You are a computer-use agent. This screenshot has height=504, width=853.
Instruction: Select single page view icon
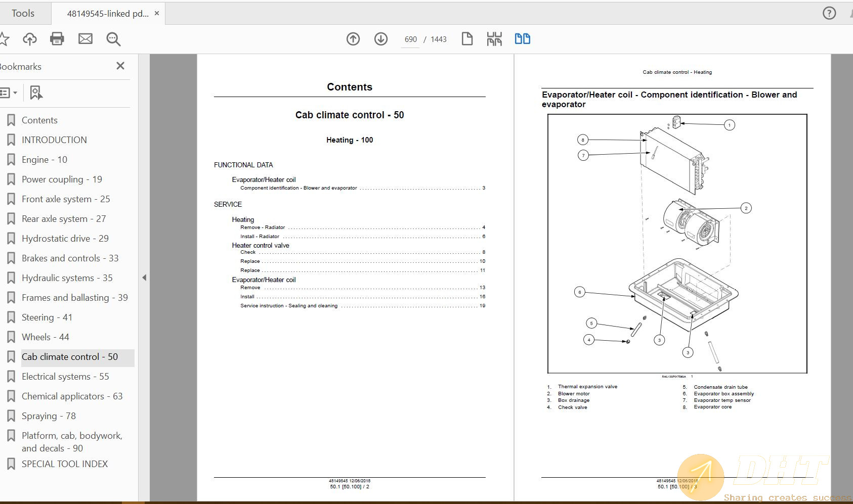[x=467, y=39]
